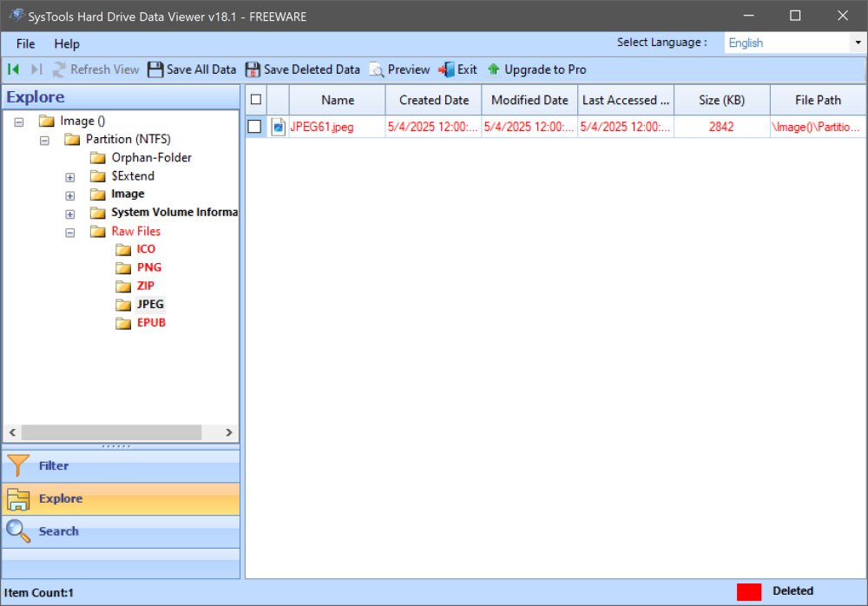Tick the select-all checkbox in the table header
Viewport: 868px width, 606px height.
pos(256,99)
